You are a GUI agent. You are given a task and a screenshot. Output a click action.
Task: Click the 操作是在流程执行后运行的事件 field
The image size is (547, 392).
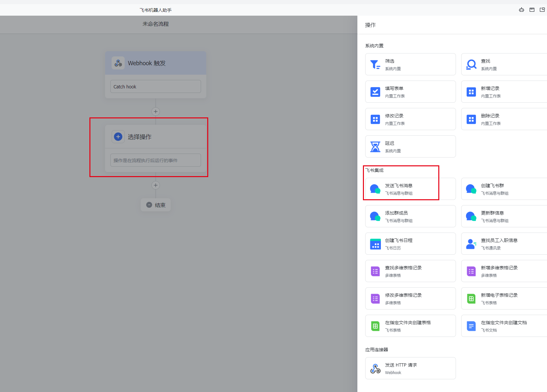(156, 160)
